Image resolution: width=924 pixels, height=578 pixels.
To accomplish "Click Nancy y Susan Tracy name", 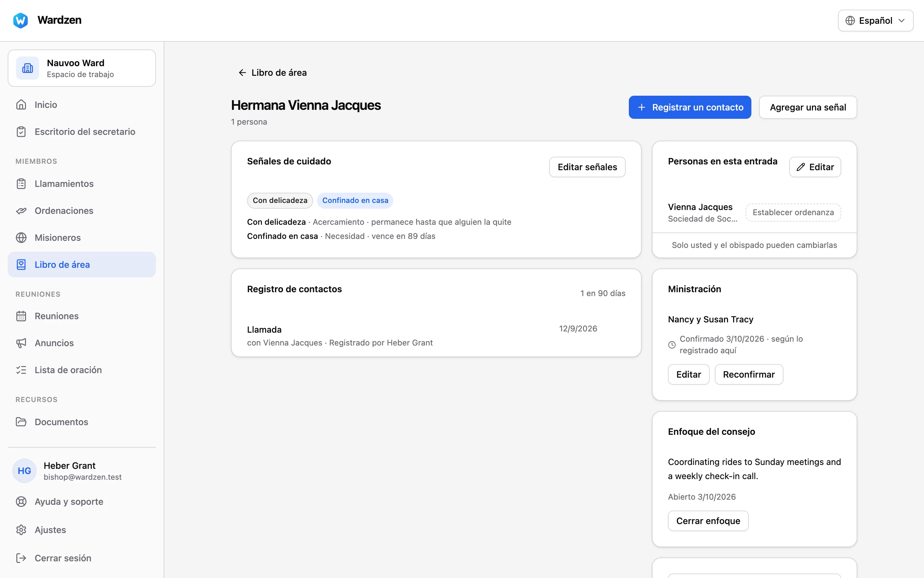I will tap(711, 319).
